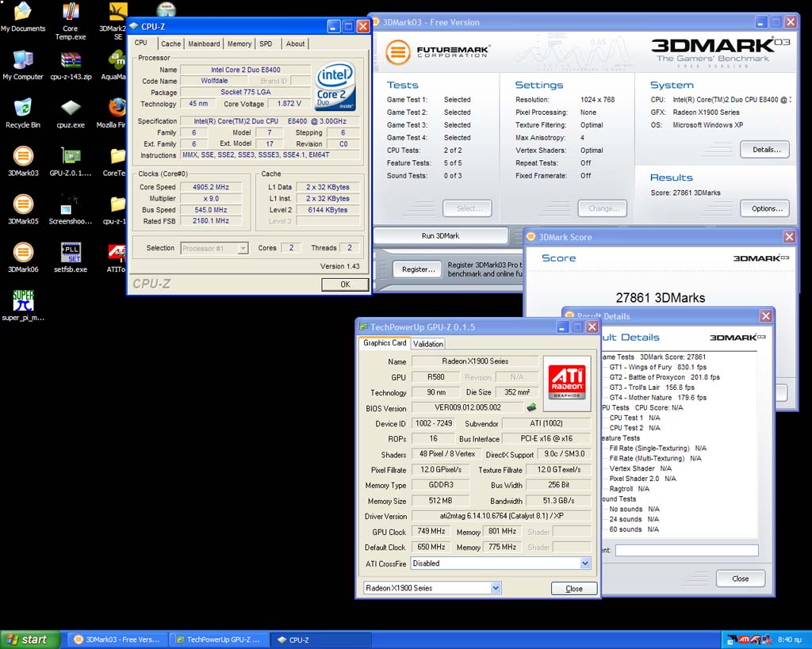Select the cpu-z-143.zip archive icon
Image resolution: width=812 pixels, height=649 pixels.
click(x=71, y=65)
